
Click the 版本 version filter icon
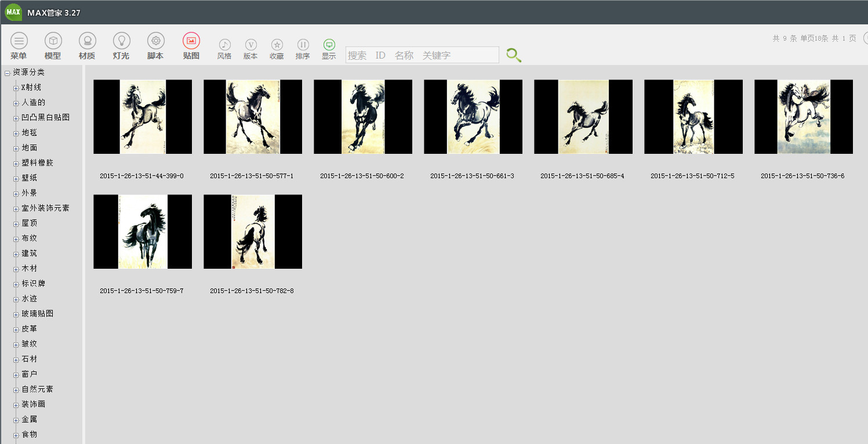pyautogui.click(x=250, y=45)
